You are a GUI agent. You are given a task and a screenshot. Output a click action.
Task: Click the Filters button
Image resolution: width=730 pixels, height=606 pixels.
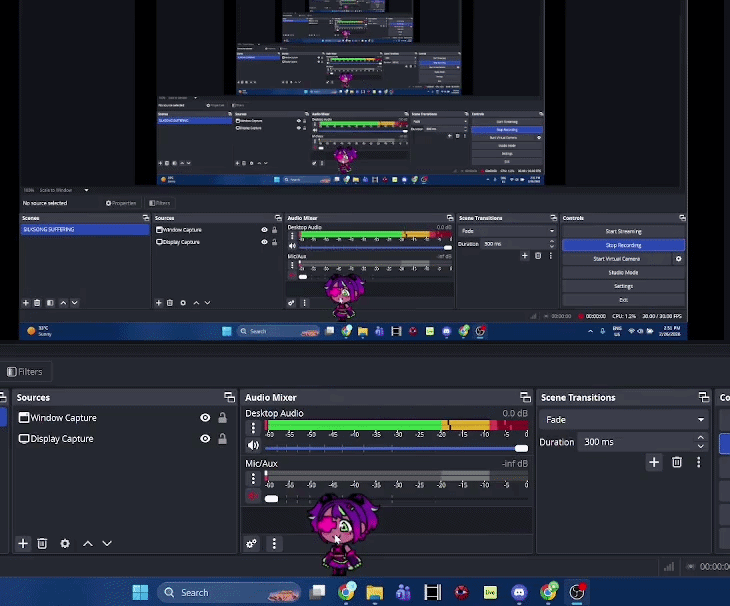[24, 372]
